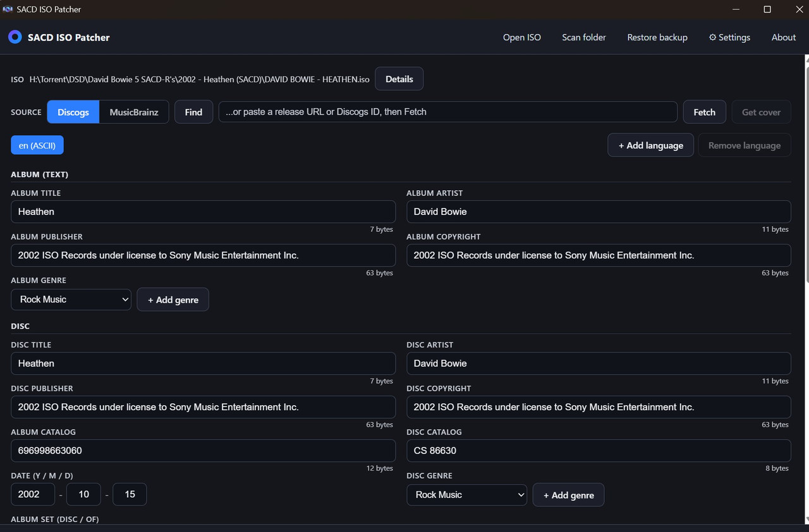Minimize the SACD ISO Patcher window
This screenshot has height=532, width=809.
tap(737, 9)
